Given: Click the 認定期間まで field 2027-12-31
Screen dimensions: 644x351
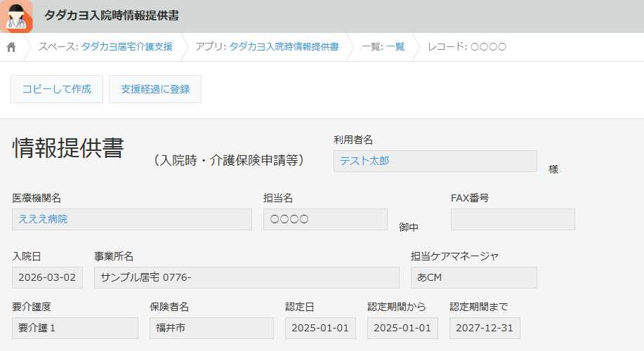Looking at the screenshot, I should [485, 328].
